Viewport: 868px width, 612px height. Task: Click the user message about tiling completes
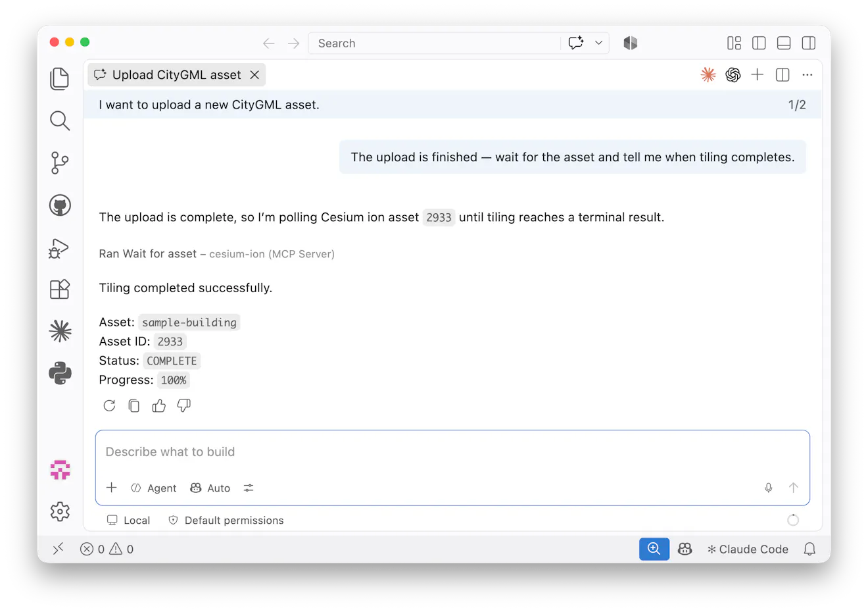(573, 157)
